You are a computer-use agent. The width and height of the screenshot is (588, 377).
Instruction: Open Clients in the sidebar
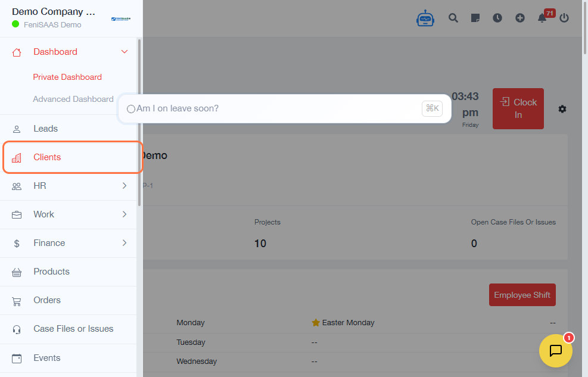[48, 157]
